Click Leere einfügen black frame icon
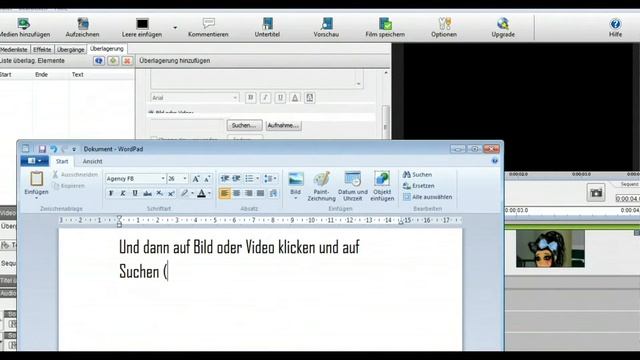 pyautogui.click(x=142, y=24)
